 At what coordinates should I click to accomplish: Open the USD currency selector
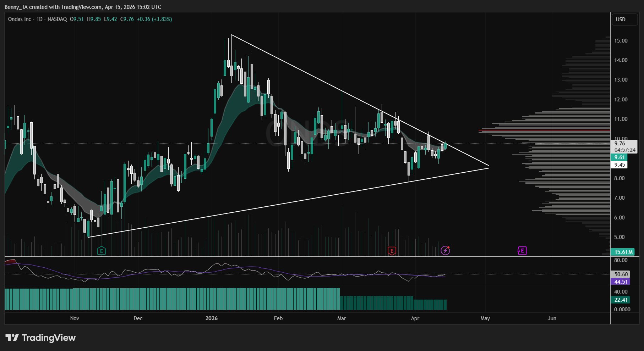[624, 19]
